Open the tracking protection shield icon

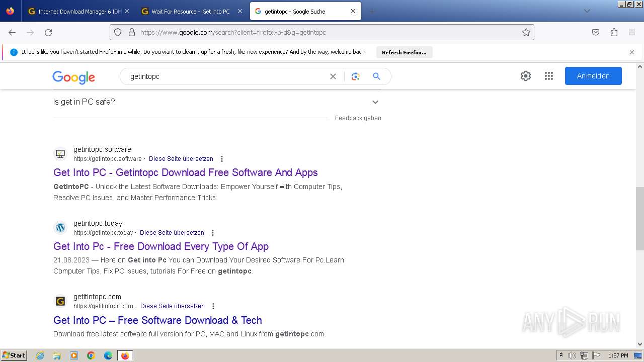[x=118, y=32]
